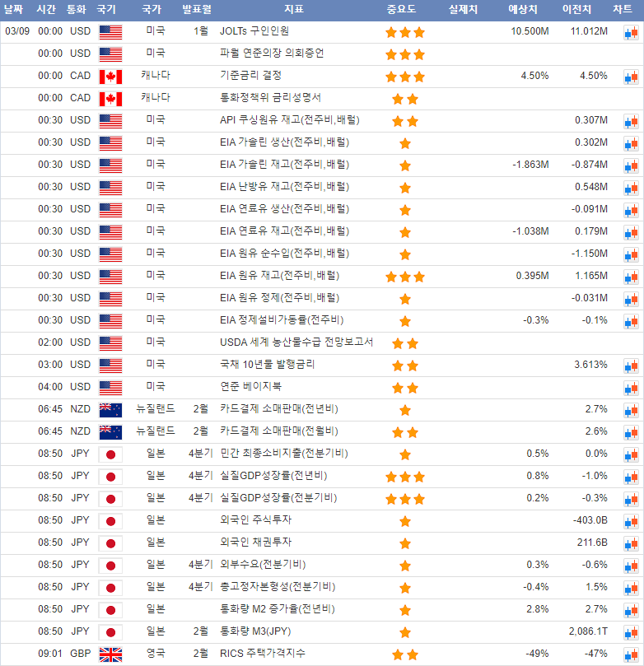Open the chart icon for RICS 주택가격지수
This screenshot has width=644, height=666.
point(631,654)
